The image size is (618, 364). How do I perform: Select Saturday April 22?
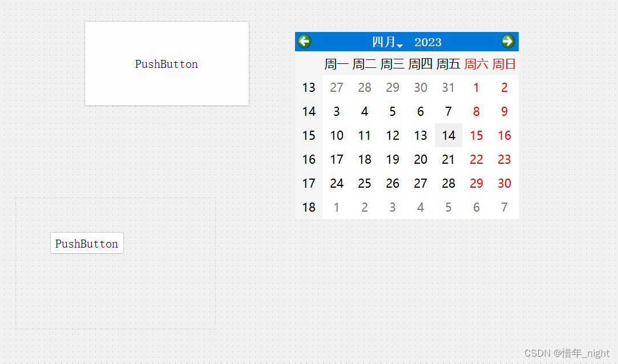(x=476, y=159)
